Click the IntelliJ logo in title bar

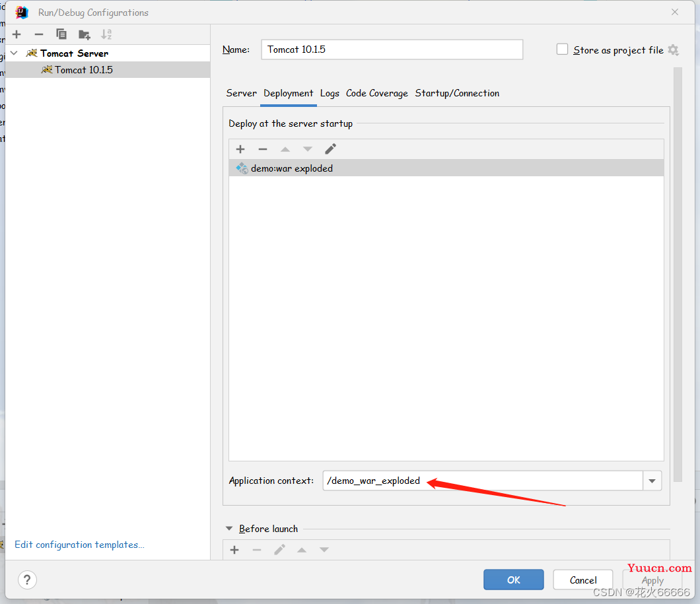(x=22, y=12)
